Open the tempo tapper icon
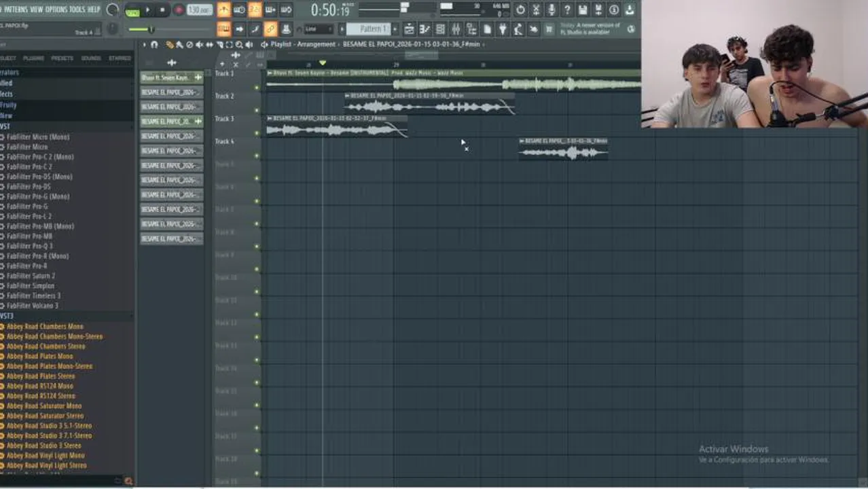 518,29
